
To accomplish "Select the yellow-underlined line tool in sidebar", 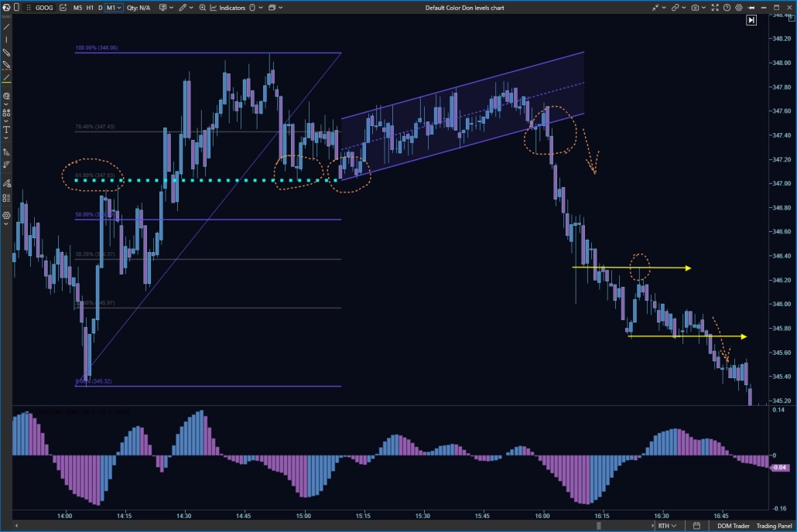I will (x=6, y=78).
